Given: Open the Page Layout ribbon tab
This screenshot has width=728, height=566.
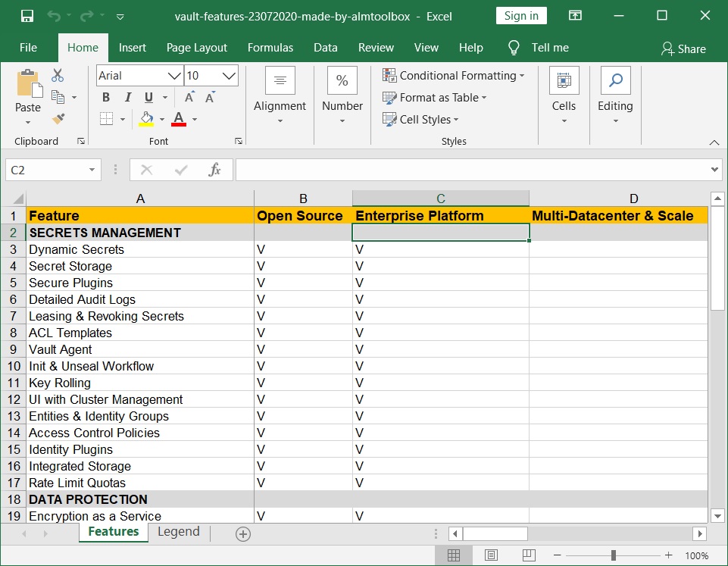Looking at the screenshot, I should pyautogui.click(x=197, y=47).
